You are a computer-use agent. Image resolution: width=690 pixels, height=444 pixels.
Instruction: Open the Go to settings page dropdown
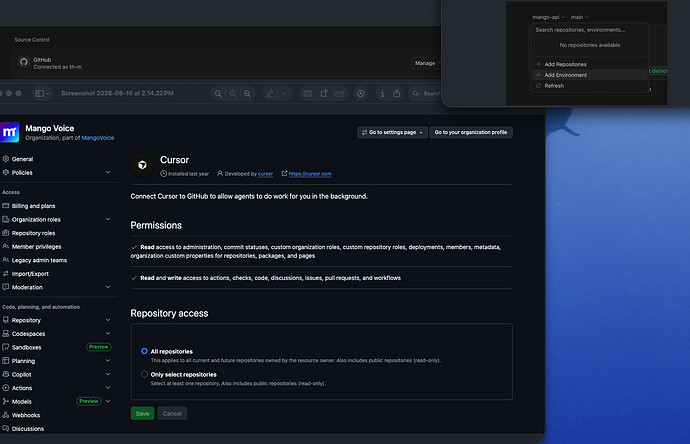pyautogui.click(x=392, y=132)
